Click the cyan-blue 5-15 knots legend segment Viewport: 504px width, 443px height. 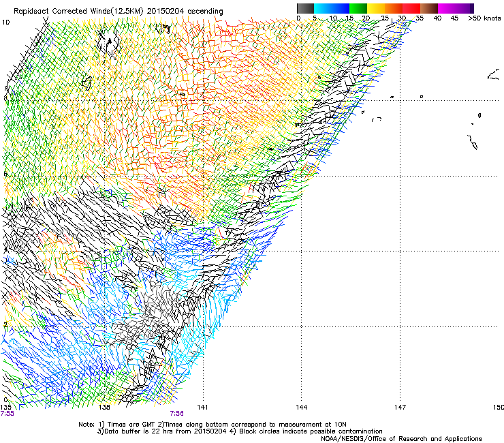(x=332, y=8)
